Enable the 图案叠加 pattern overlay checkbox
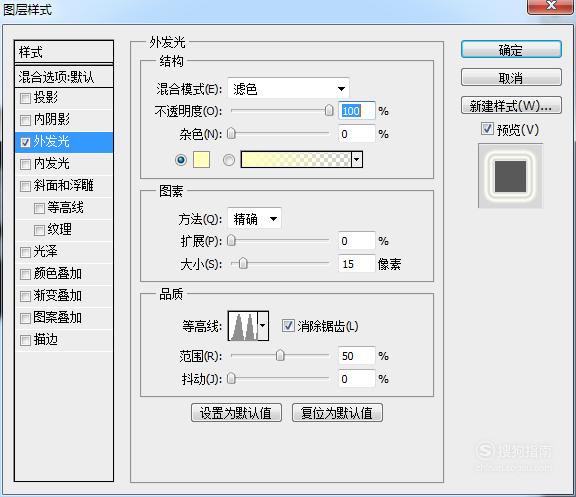This screenshot has height=497, width=576. pos(25,318)
